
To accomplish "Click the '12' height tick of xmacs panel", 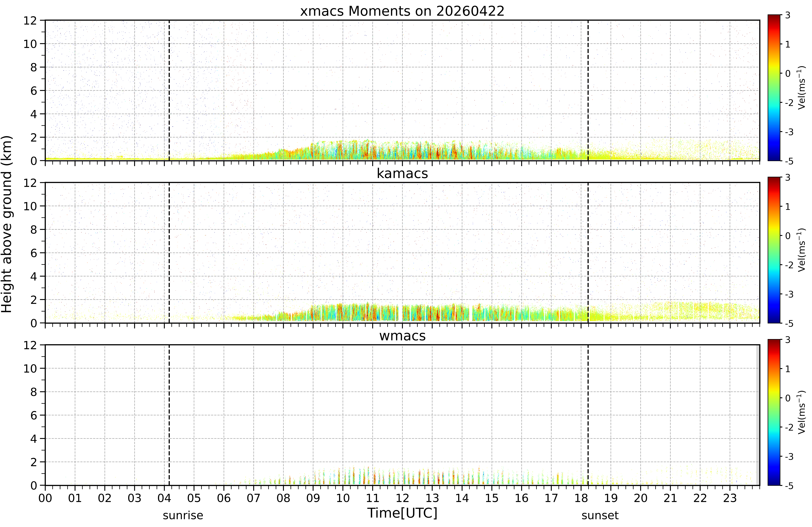I will coord(30,20).
